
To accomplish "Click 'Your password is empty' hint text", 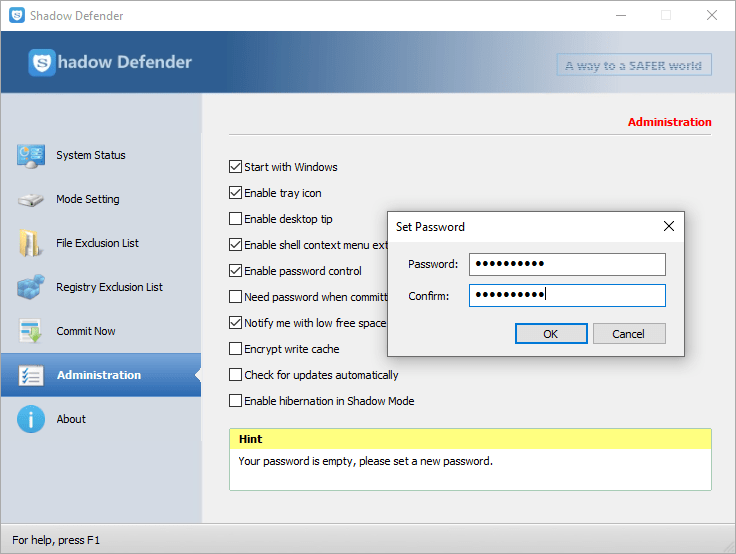I will [366, 461].
